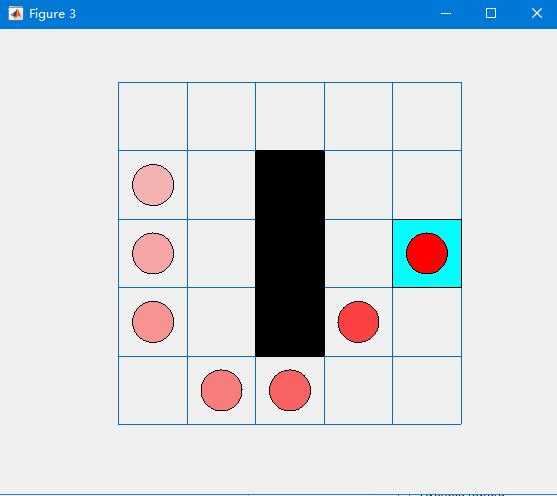557x496 pixels.
Task: Click the bottom-row circle below the black obstacle
Action: click(290, 390)
